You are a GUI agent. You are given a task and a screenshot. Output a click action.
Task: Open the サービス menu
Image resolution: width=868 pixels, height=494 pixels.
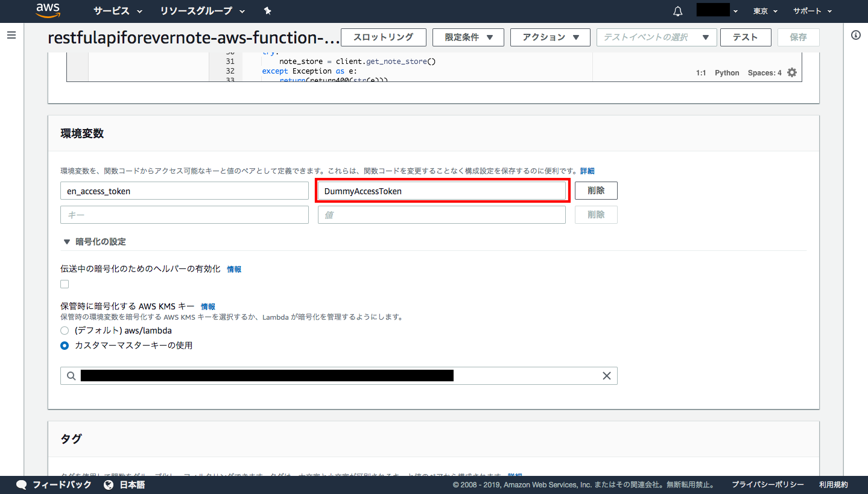click(x=118, y=11)
